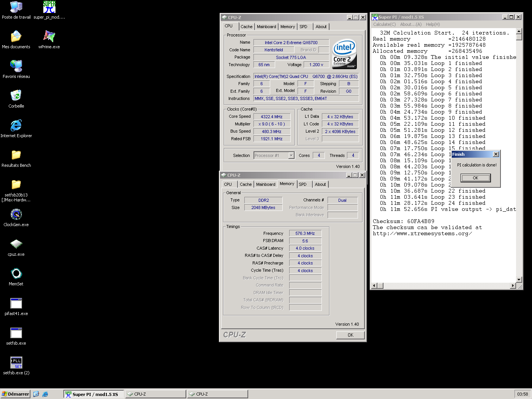Open About...(A) menu in Super PI
This screenshot has height=399, width=532.
pos(411,24)
